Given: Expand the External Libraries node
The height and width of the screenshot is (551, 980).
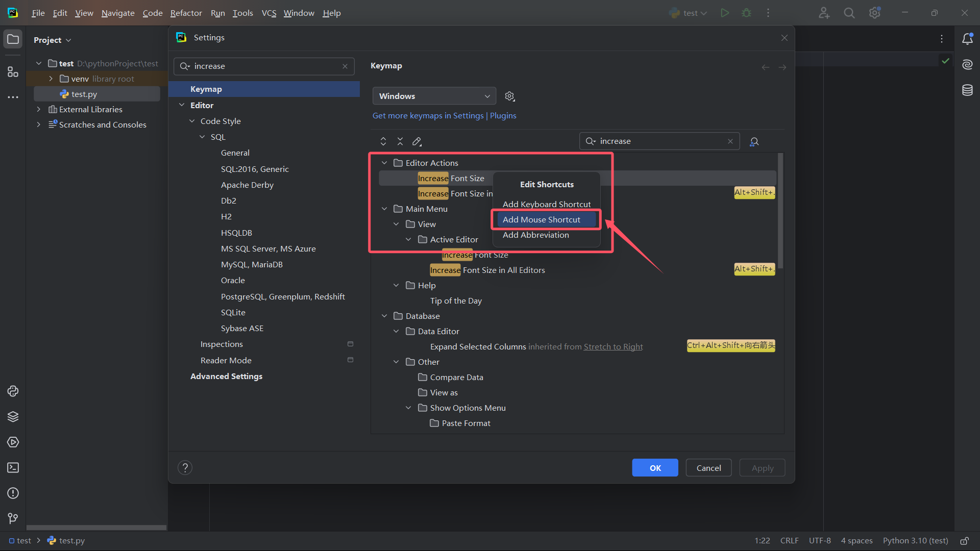Looking at the screenshot, I should coord(38,109).
